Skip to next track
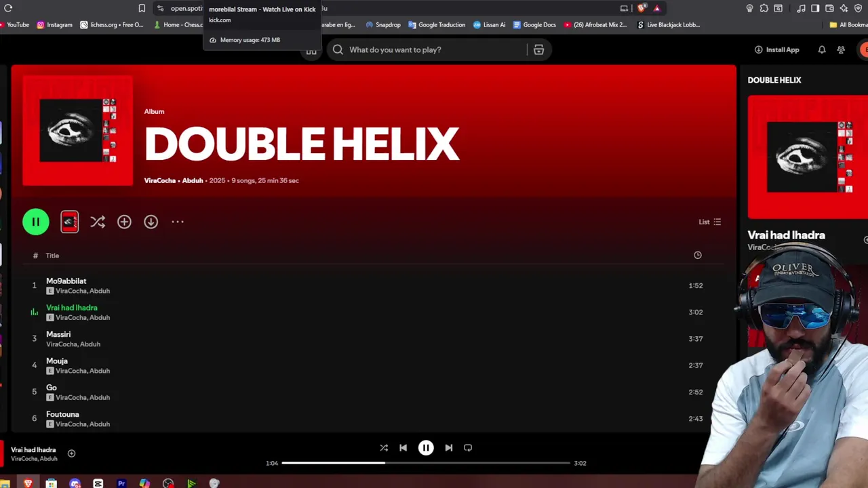868x488 pixels. [448, 447]
